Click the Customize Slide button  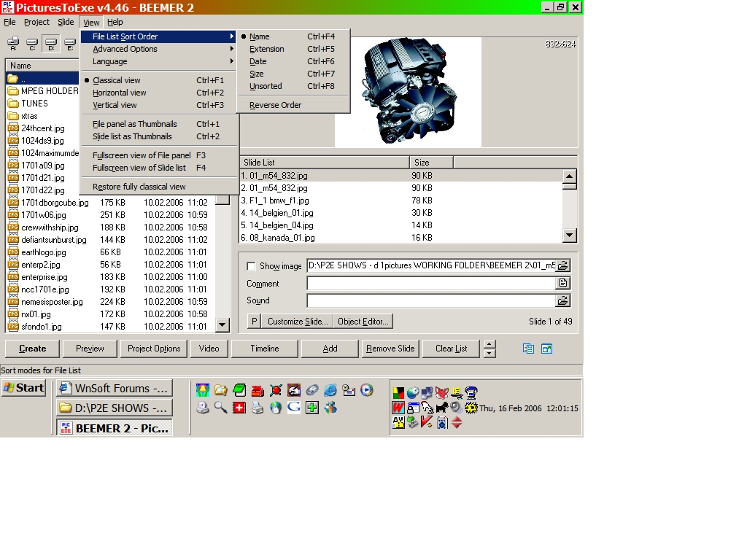point(298,322)
